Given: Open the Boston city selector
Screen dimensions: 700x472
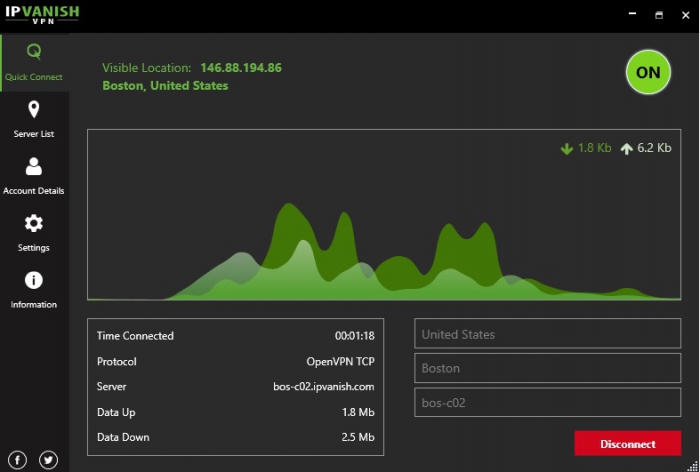Looking at the screenshot, I should [547, 368].
